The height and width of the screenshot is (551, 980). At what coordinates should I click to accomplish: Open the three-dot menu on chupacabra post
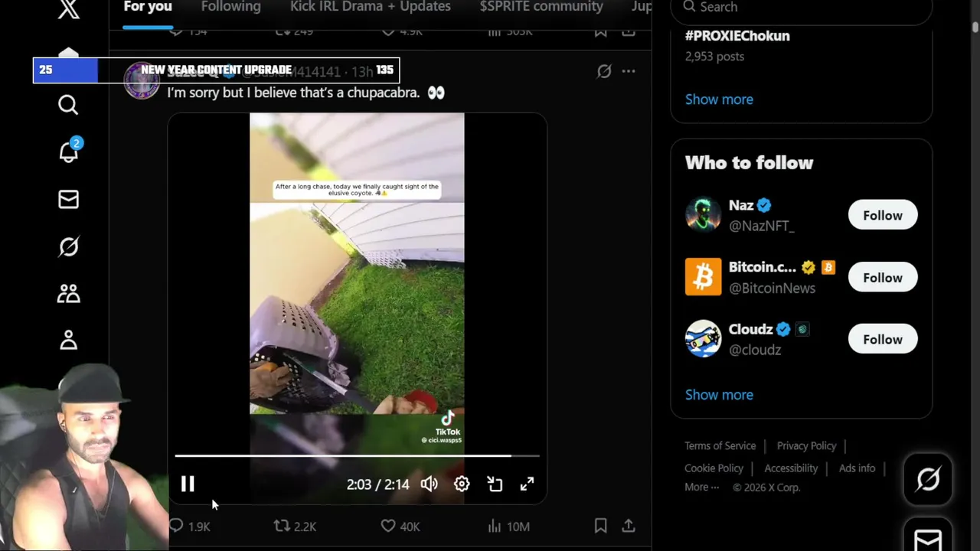tap(629, 71)
